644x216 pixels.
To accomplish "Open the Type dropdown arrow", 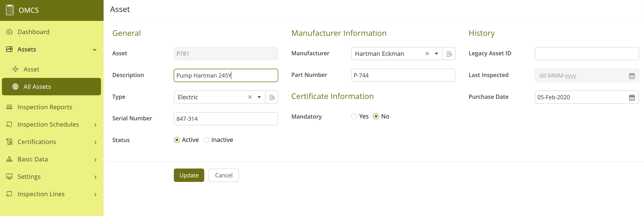I will 259,97.
